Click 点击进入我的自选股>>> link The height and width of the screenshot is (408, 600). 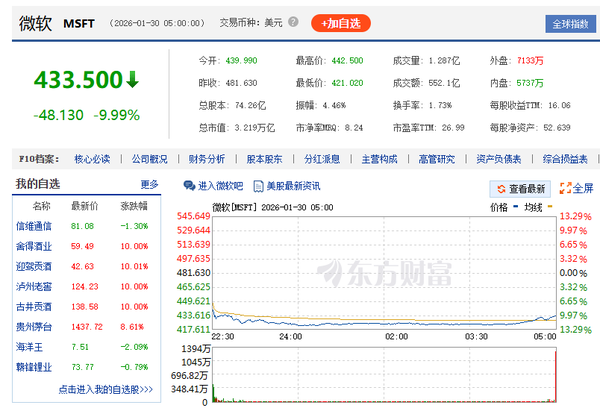coord(106,390)
